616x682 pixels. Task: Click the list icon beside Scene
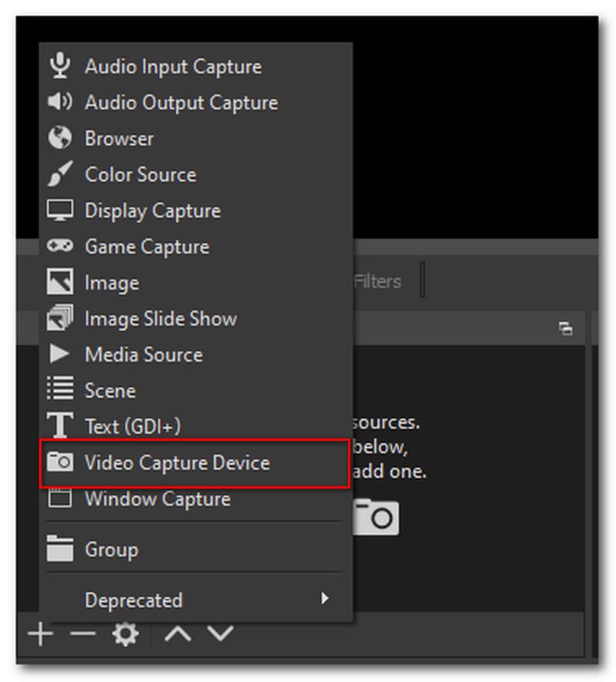click(60, 388)
